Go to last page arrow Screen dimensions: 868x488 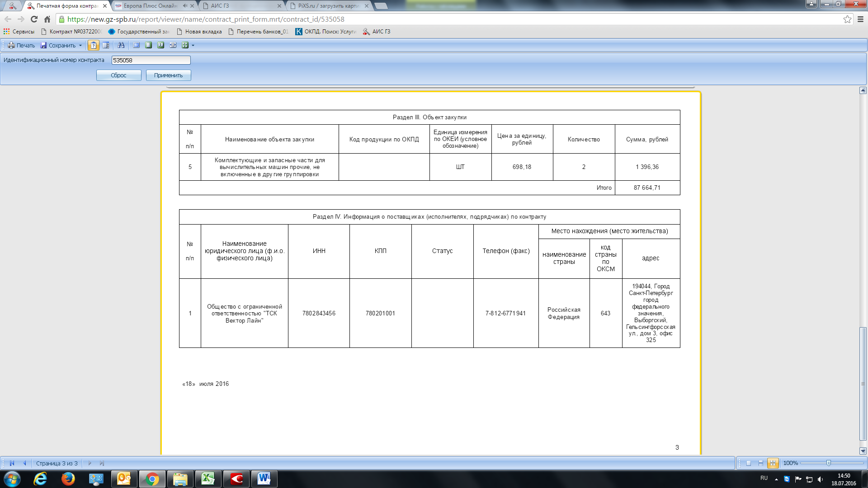(x=102, y=463)
